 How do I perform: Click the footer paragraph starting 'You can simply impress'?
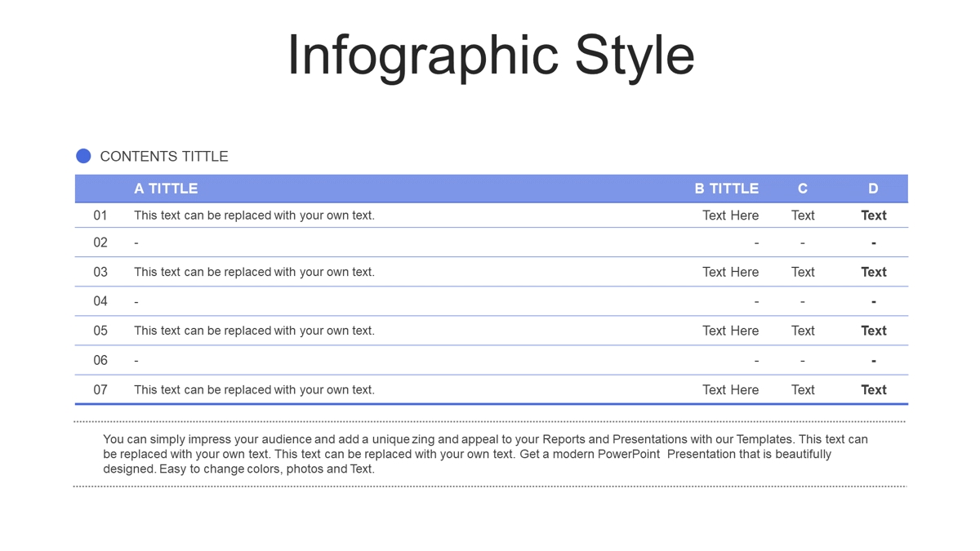coord(485,454)
